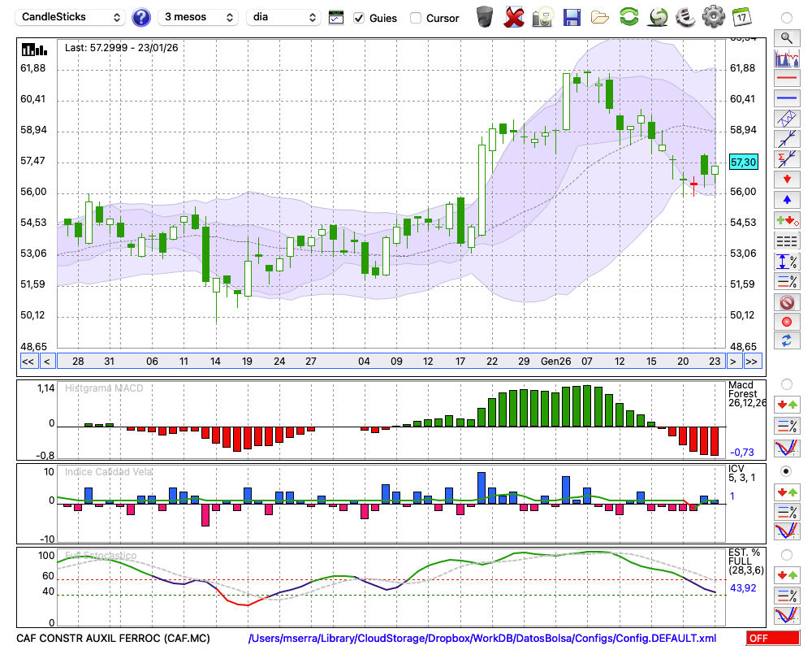Open the 'dia' interval dropdown
812x650 pixels.
point(283,17)
